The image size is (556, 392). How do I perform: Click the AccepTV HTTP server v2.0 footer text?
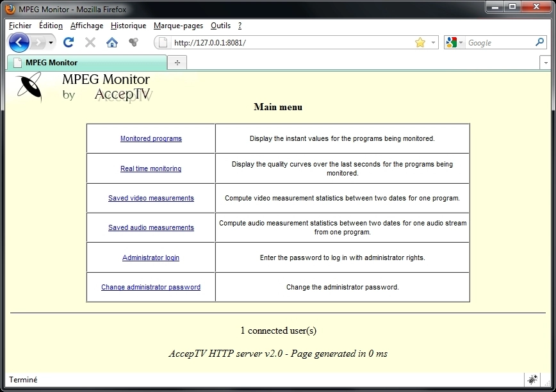point(278,354)
